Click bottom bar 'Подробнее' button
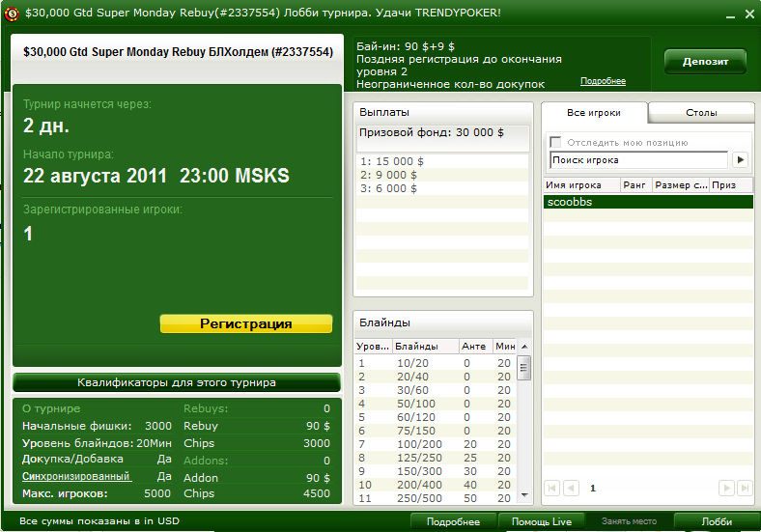761x532 pixels. pyautogui.click(x=453, y=521)
